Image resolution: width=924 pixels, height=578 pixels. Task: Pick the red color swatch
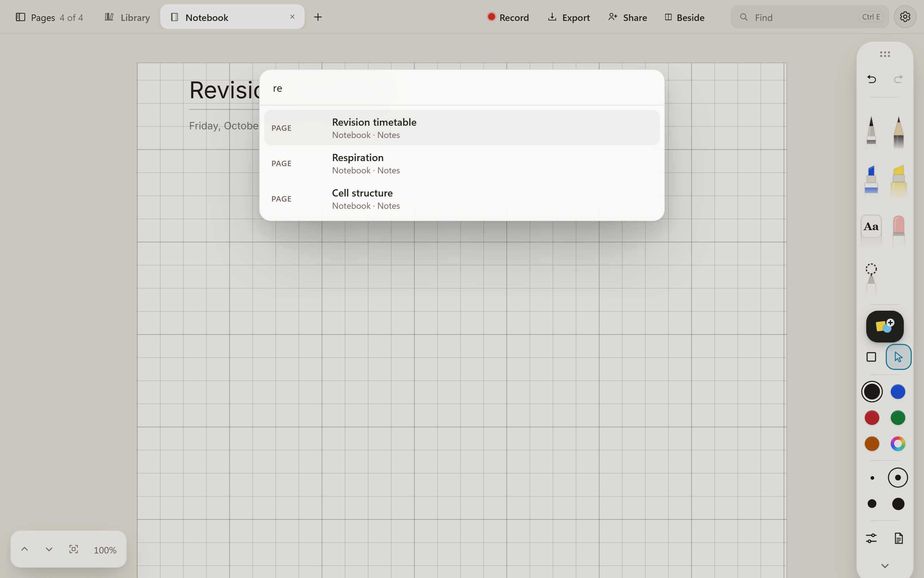click(x=872, y=418)
